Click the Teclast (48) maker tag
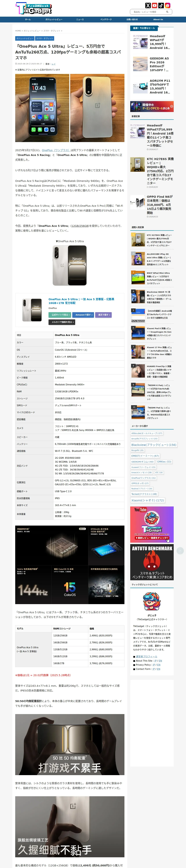Viewport: 186px width, 868px height. tap(144, 494)
